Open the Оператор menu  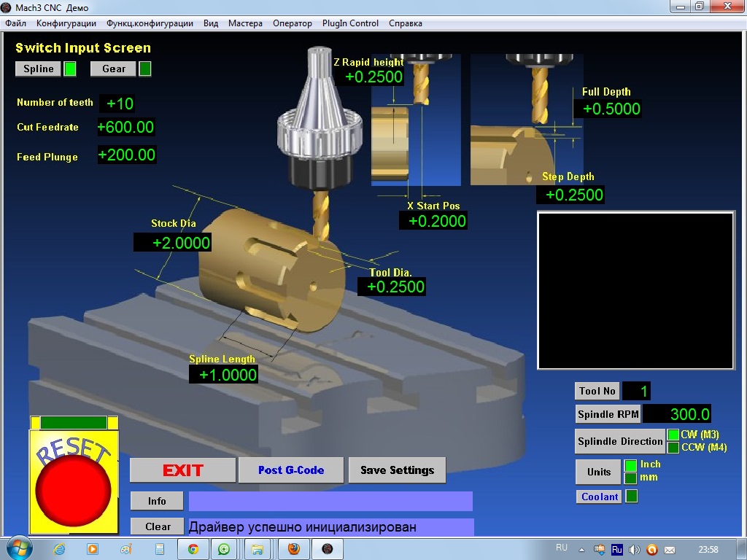coord(292,23)
